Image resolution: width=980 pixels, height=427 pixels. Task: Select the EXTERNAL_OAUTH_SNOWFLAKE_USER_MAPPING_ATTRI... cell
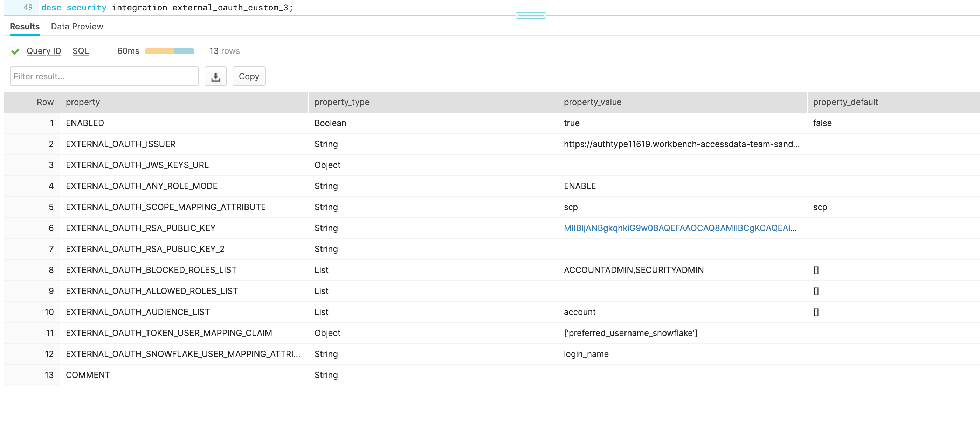[184, 354]
